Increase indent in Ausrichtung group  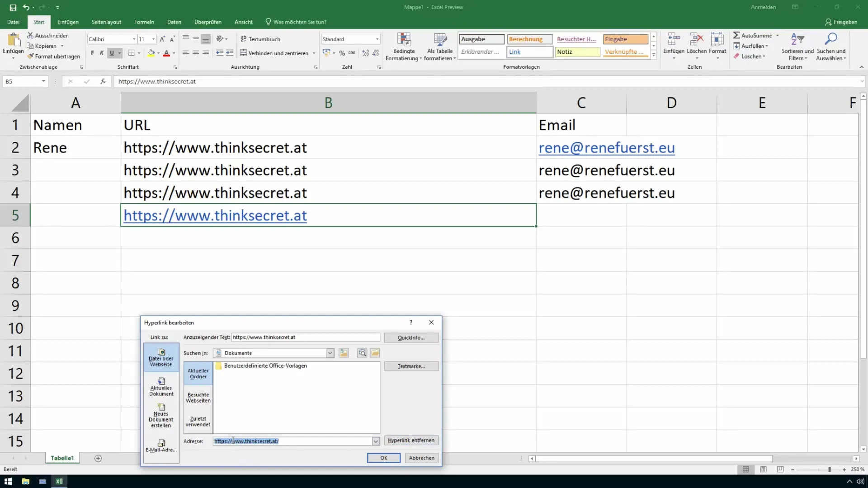(x=230, y=53)
